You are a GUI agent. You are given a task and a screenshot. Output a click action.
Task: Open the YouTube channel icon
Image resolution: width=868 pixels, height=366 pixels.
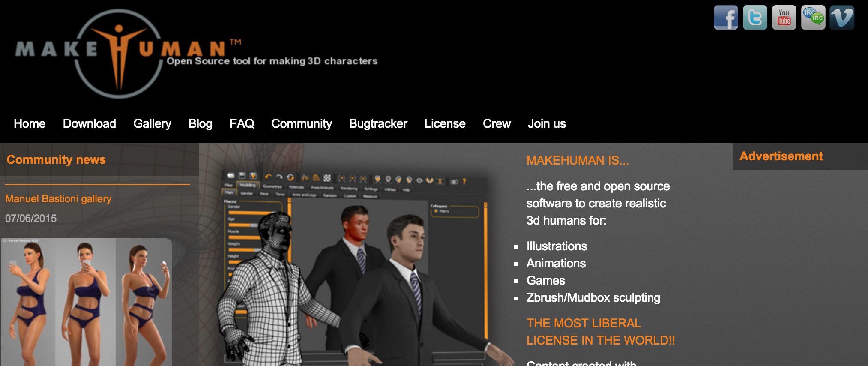pos(784,18)
